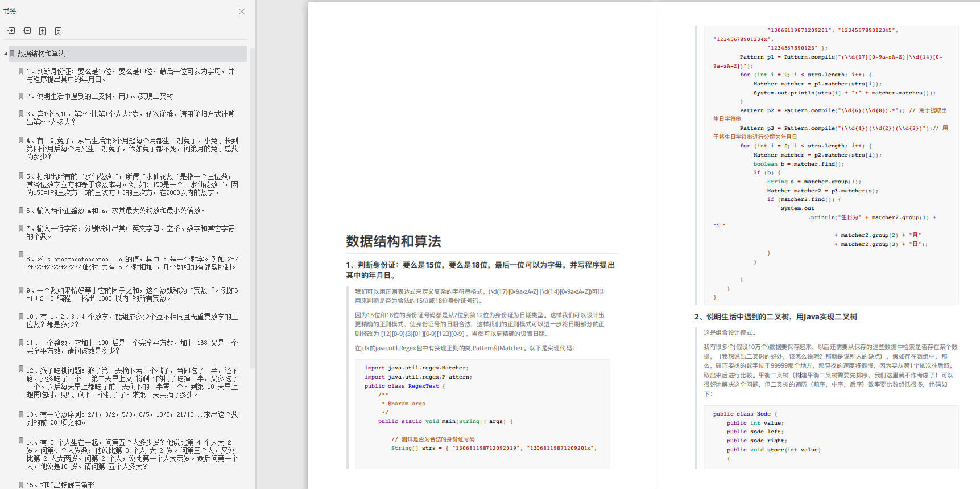The width and height of the screenshot is (980, 489).
Task: Open bookmark 8、求 s=a+aa+aaa
Action: click(132, 262)
